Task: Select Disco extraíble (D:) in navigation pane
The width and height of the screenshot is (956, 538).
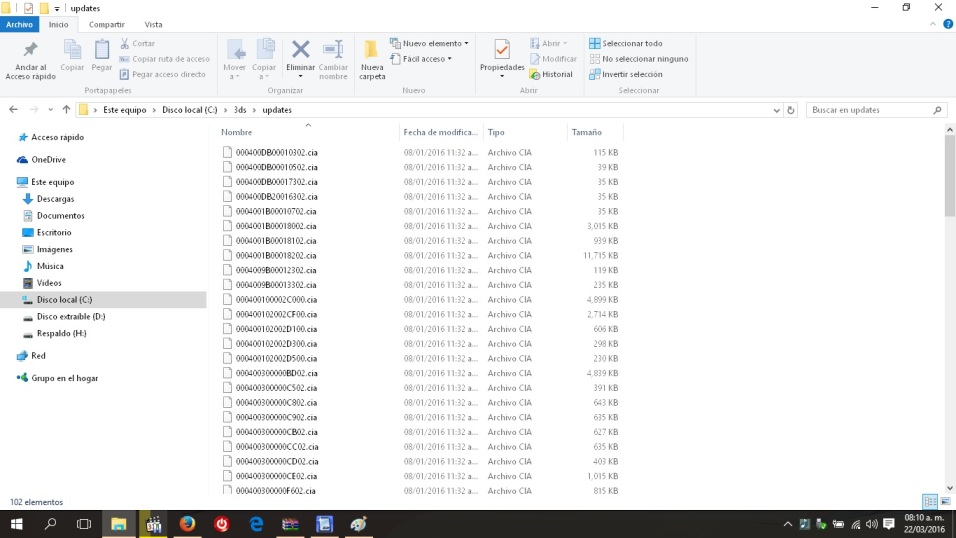Action: (x=70, y=316)
